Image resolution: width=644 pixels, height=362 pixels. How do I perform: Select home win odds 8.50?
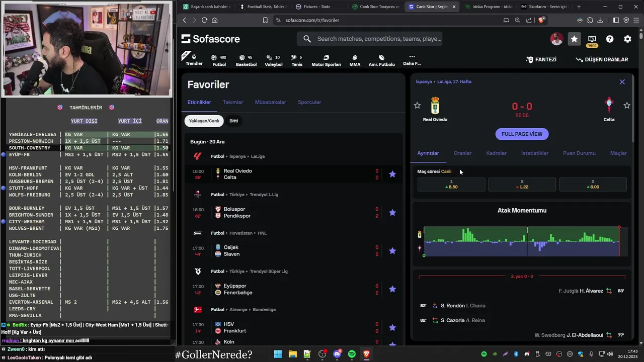click(451, 184)
